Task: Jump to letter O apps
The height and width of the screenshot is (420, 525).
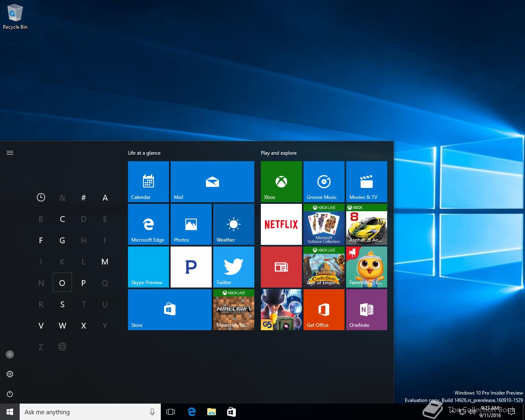Action: tap(62, 283)
